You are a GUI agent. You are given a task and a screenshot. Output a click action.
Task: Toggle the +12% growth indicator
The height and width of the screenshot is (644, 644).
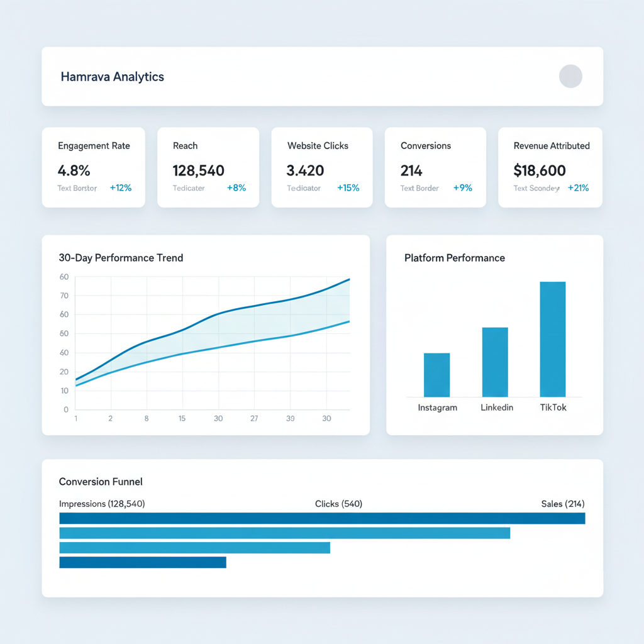[x=121, y=187]
